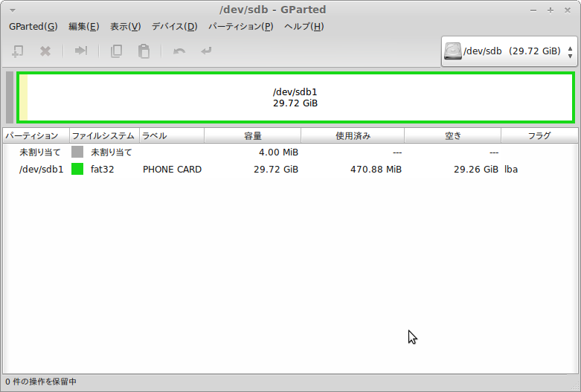The width and height of the screenshot is (581, 392).
Task: Open the 表示(V) menu
Action: click(x=126, y=27)
